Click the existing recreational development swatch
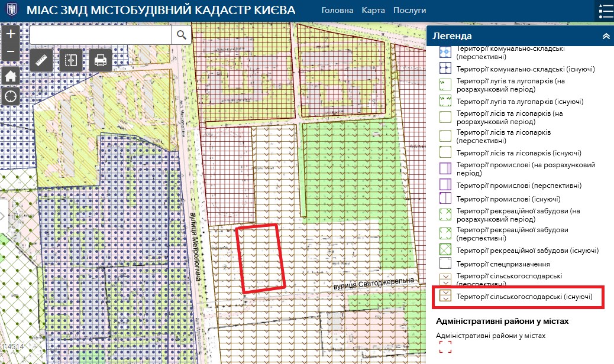 (x=445, y=250)
